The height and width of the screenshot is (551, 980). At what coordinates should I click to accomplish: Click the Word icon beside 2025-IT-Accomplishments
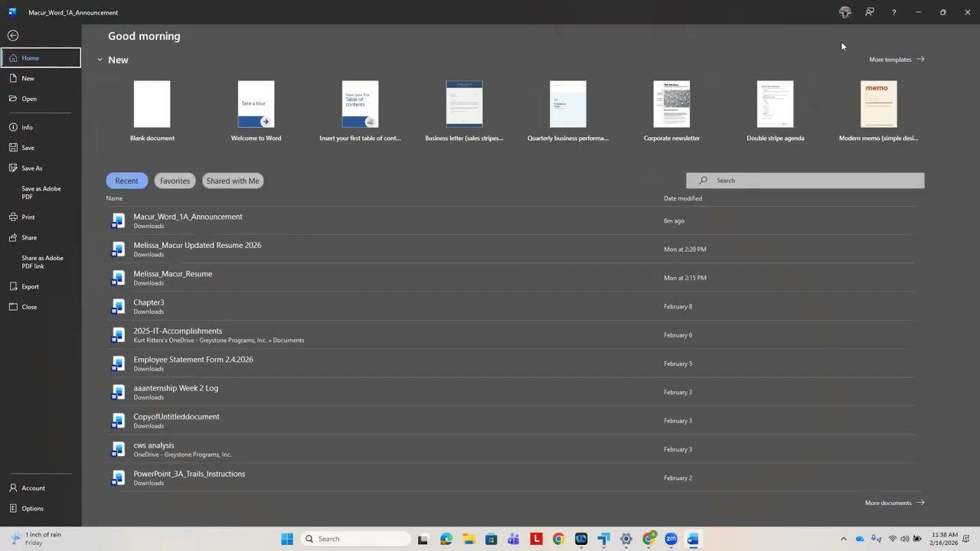click(118, 335)
